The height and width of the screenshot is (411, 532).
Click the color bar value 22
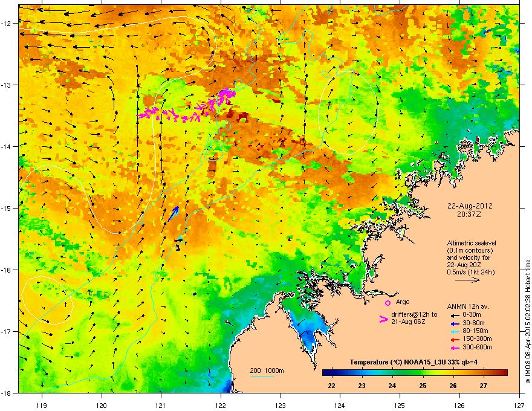[331, 386]
